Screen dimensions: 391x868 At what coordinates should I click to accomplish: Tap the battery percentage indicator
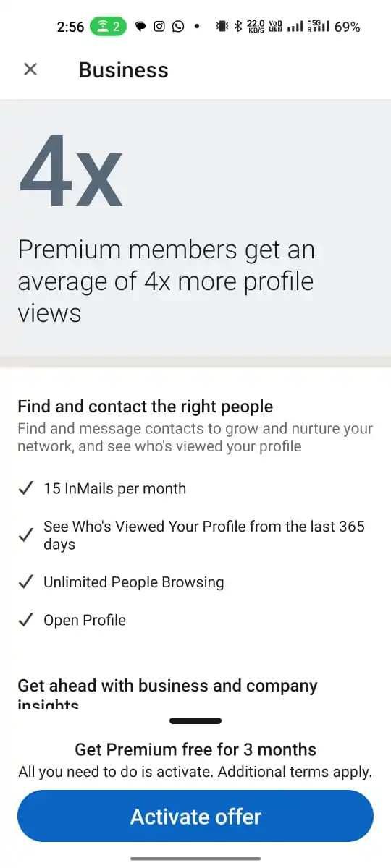point(348,27)
